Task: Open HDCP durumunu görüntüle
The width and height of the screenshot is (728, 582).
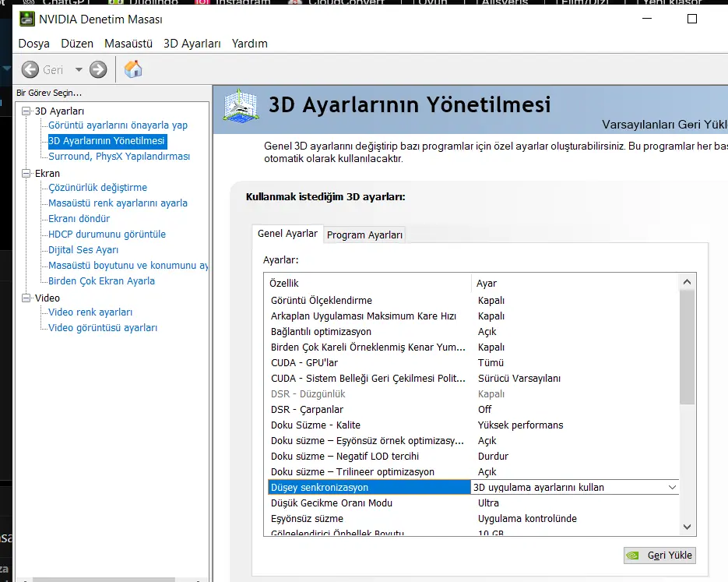Action: (x=107, y=234)
